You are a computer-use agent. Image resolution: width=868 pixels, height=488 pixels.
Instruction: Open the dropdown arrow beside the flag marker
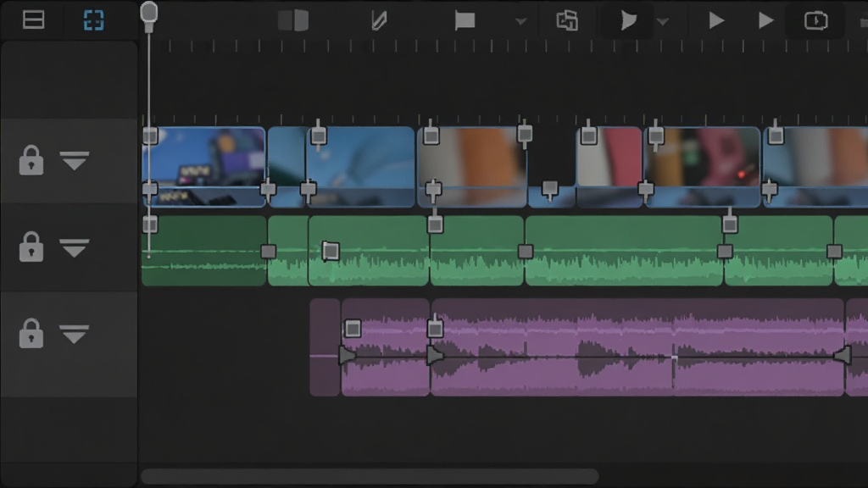[x=520, y=21]
